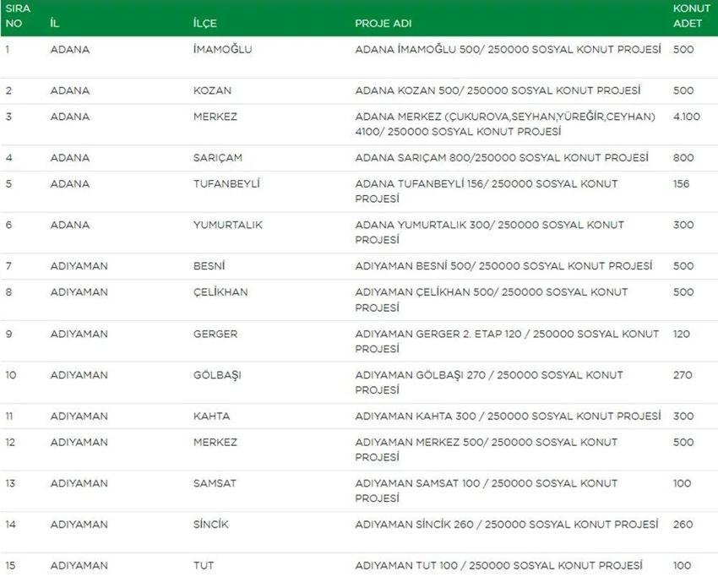Click the 4.100 housing count value
This screenshot has width=718, height=588.
[x=687, y=117]
